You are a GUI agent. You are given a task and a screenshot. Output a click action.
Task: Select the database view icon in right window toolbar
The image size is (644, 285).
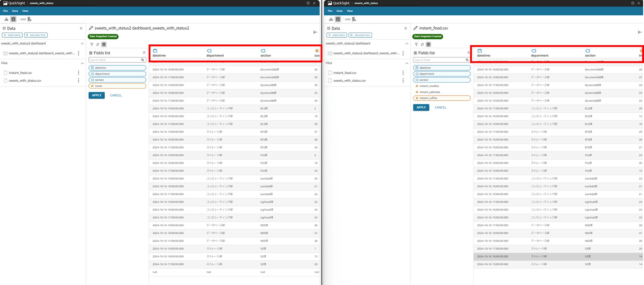coord(338,19)
